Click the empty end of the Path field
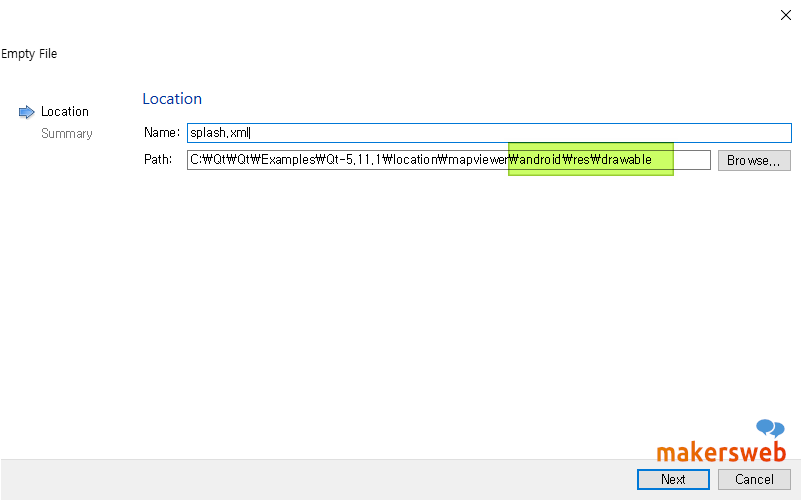 coord(692,160)
